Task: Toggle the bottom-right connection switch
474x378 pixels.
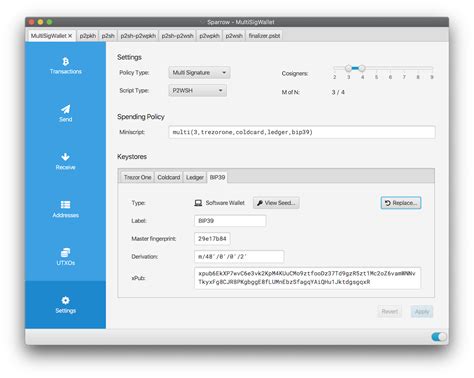Action: click(439, 337)
